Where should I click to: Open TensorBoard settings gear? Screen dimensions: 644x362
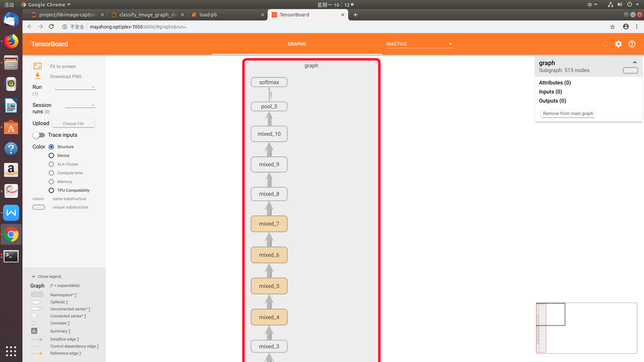click(619, 44)
